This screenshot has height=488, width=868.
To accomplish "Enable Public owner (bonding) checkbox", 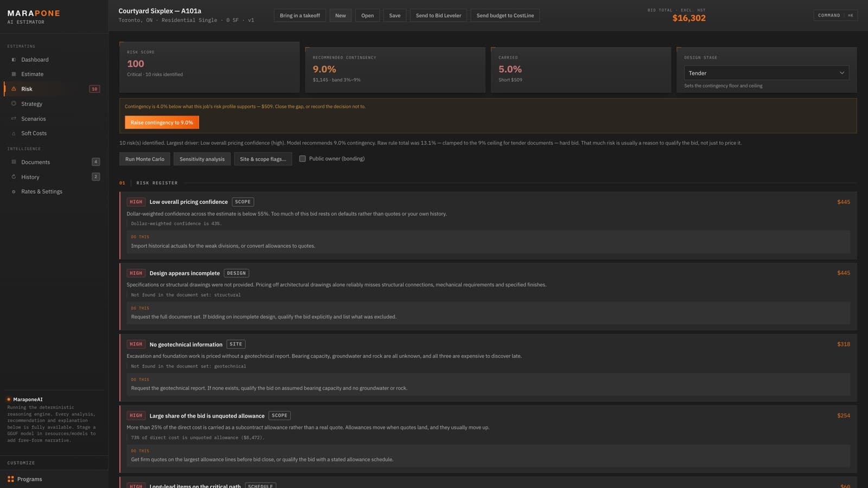I will coord(303,159).
